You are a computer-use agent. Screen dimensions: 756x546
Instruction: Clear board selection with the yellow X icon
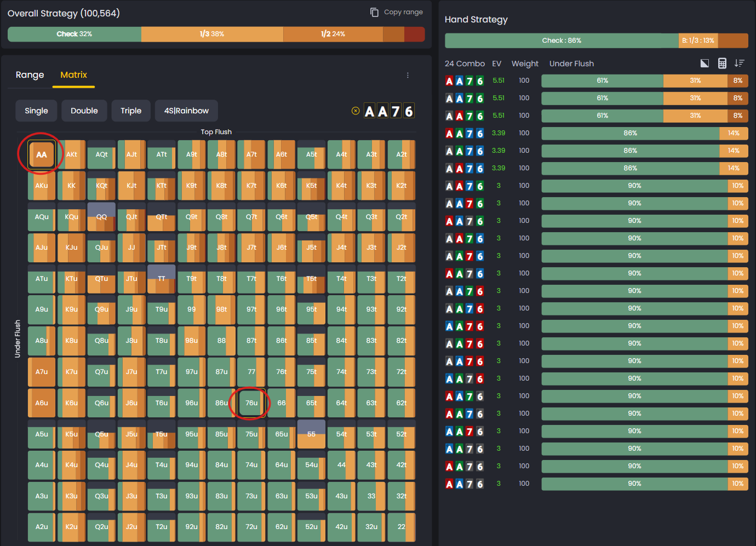point(356,110)
